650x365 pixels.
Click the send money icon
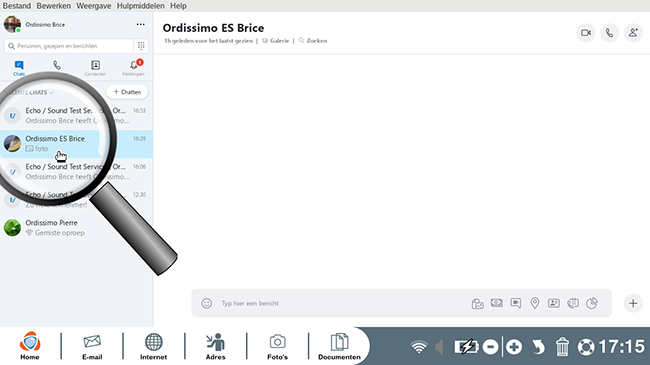[497, 303]
